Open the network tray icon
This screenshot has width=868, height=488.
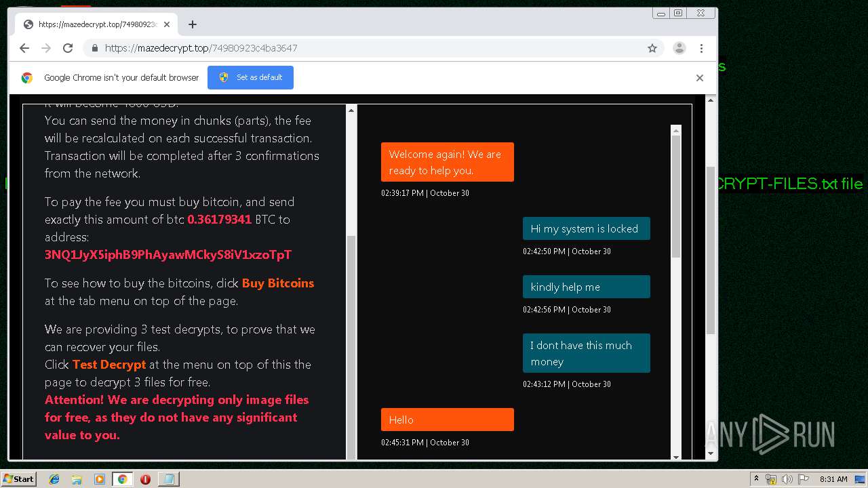771,479
